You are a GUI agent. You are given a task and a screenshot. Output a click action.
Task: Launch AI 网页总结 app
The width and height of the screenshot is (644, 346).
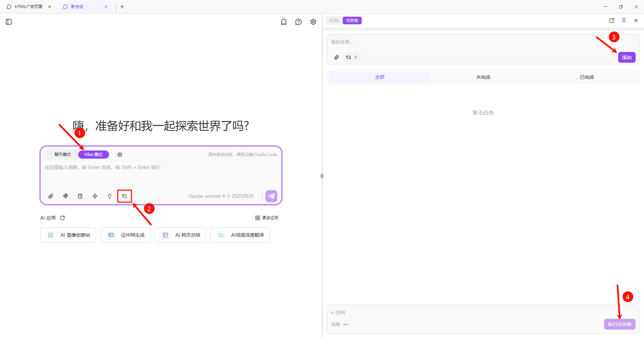(180, 235)
